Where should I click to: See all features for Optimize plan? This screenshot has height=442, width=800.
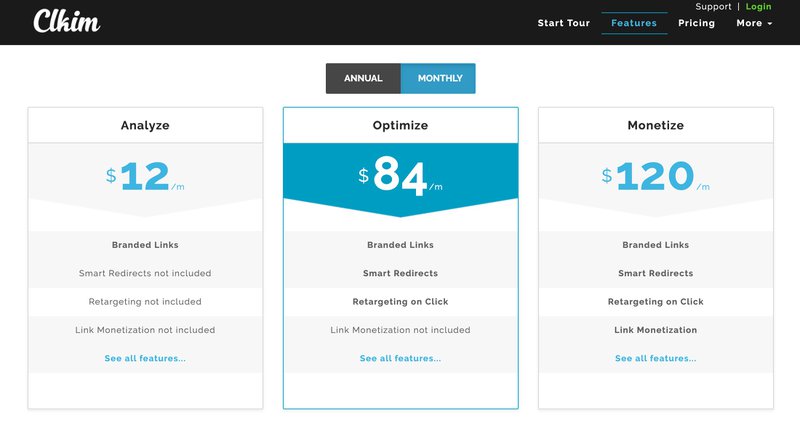point(400,358)
